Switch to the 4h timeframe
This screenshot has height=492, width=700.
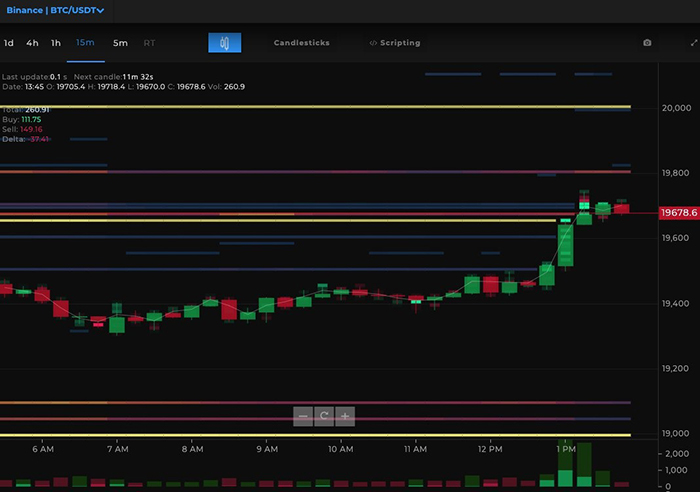tap(33, 43)
